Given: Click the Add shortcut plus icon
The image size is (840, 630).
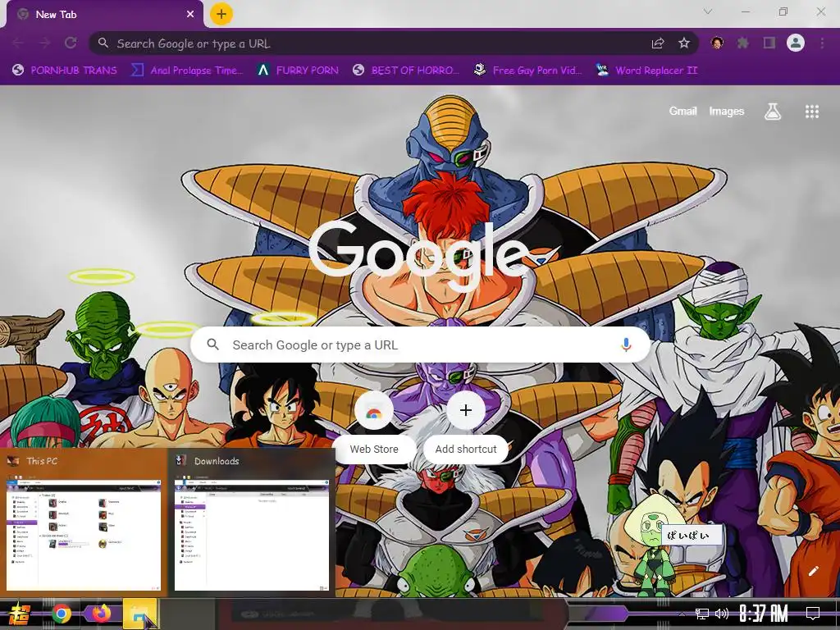Looking at the screenshot, I should (x=466, y=410).
